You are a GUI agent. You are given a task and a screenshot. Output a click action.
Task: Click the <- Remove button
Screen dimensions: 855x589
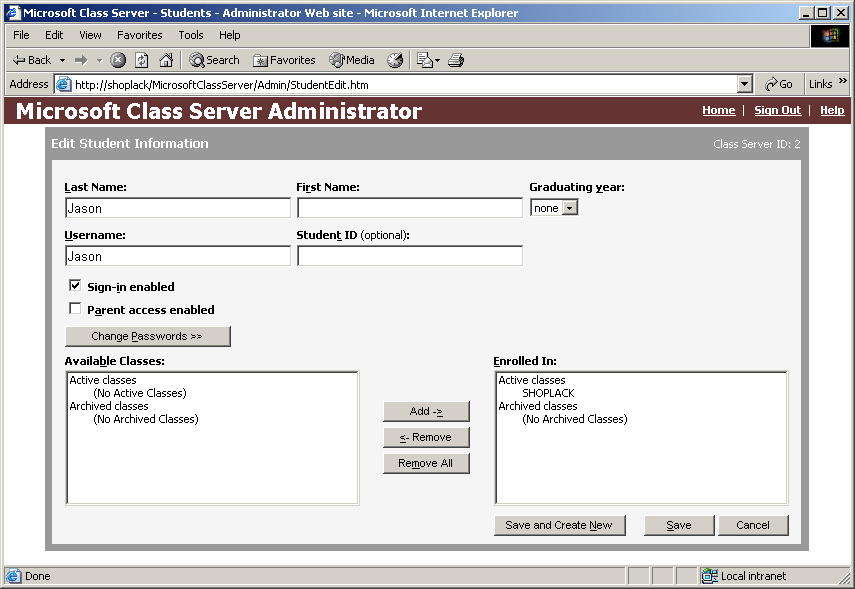[426, 437]
